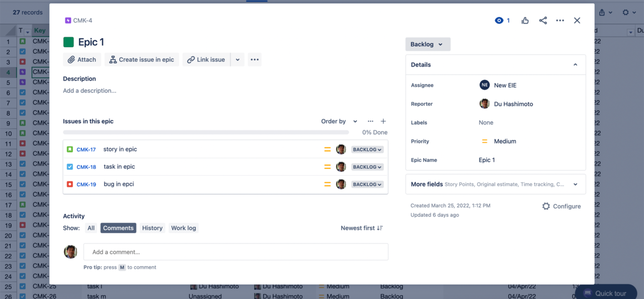Switch to the History tab
Screen dimensions: 644x299
[152, 228]
